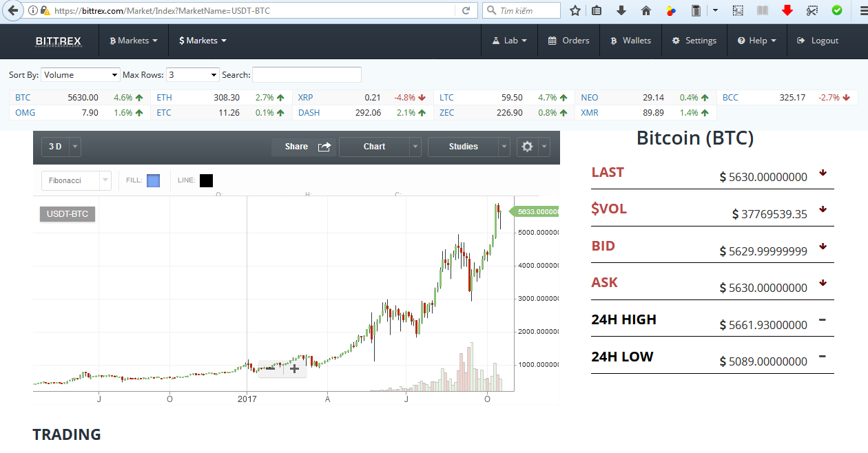
Task: Open the BCC ticker link
Action: [x=730, y=98]
